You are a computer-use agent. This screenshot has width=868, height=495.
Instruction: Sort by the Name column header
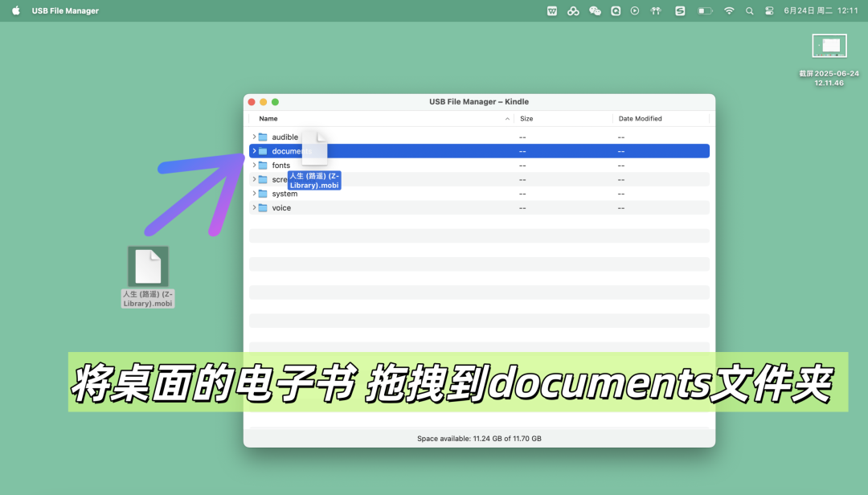(x=268, y=119)
